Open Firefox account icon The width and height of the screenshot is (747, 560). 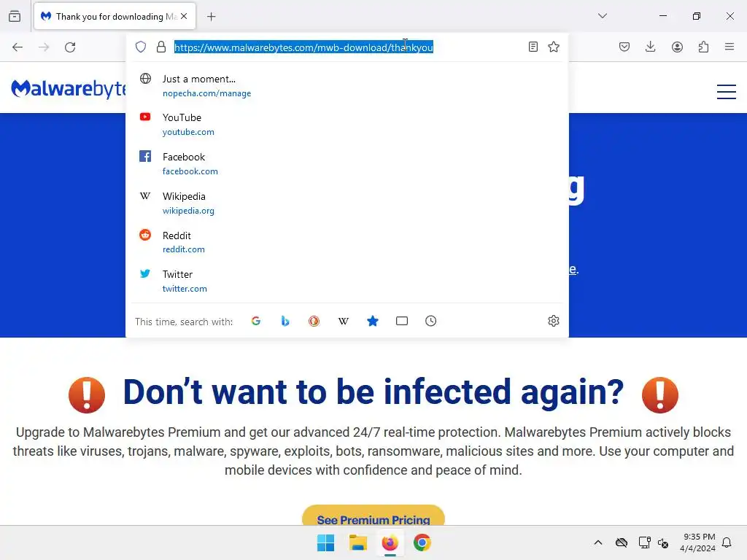point(677,47)
